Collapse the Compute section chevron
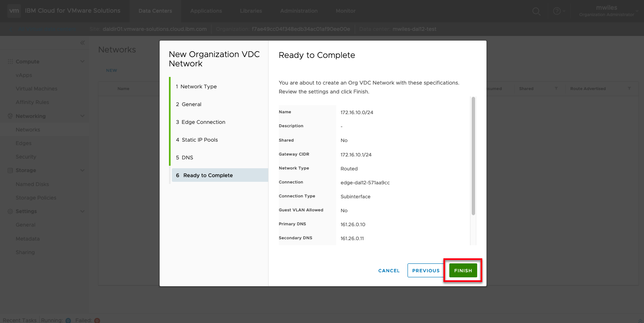Screen dimensions: 644x323 [x=82, y=62]
